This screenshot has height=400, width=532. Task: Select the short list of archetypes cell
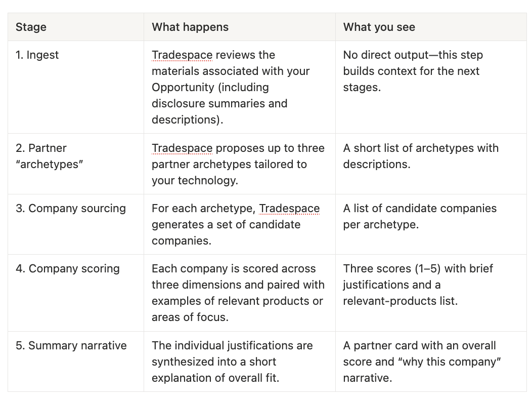pos(431,164)
